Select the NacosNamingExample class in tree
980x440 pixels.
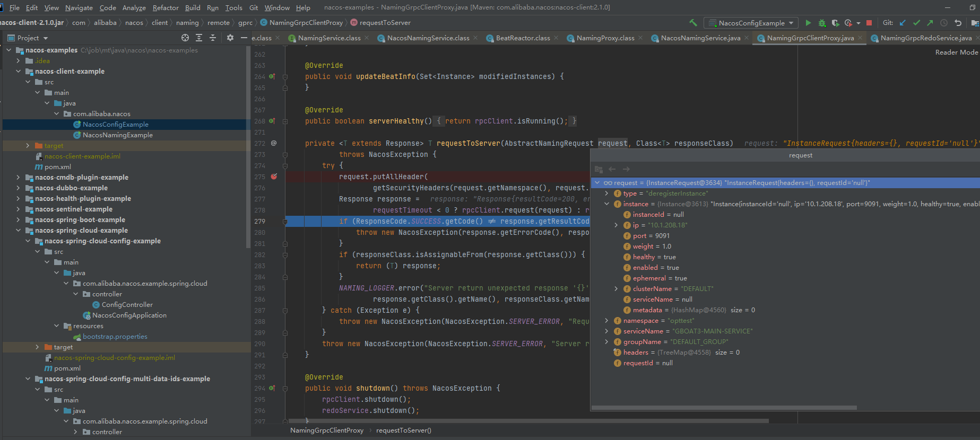[x=117, y=135]
